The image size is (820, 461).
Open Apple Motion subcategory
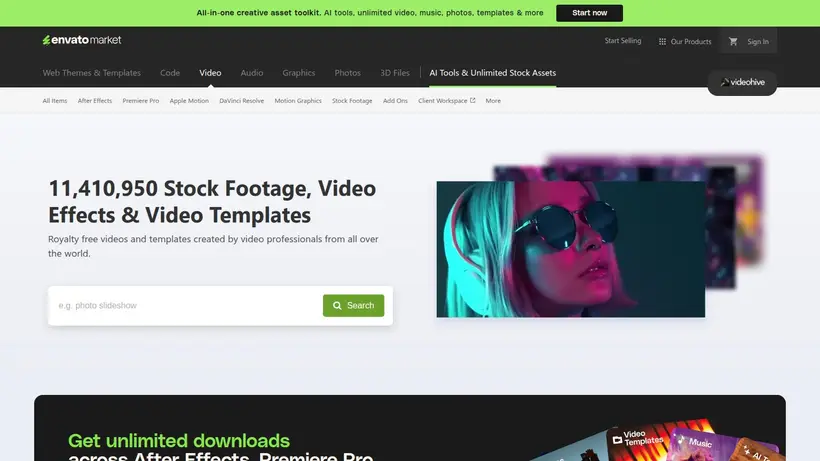189,100
